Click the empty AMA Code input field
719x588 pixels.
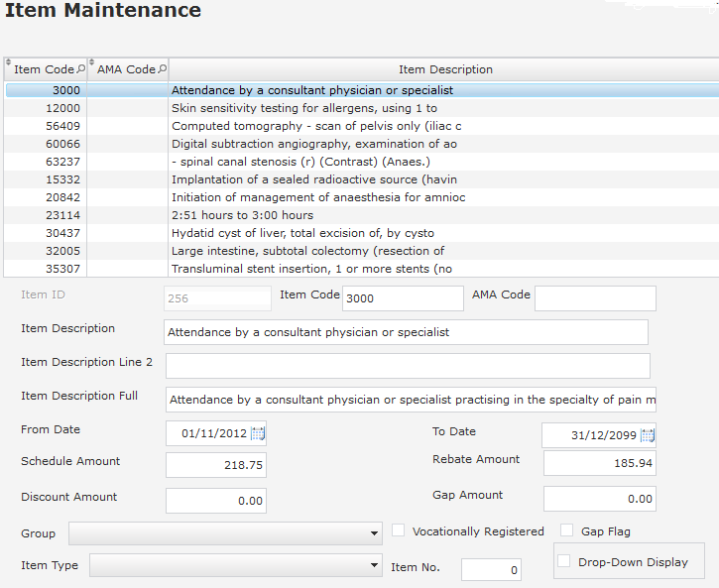(x=595, y=298)
